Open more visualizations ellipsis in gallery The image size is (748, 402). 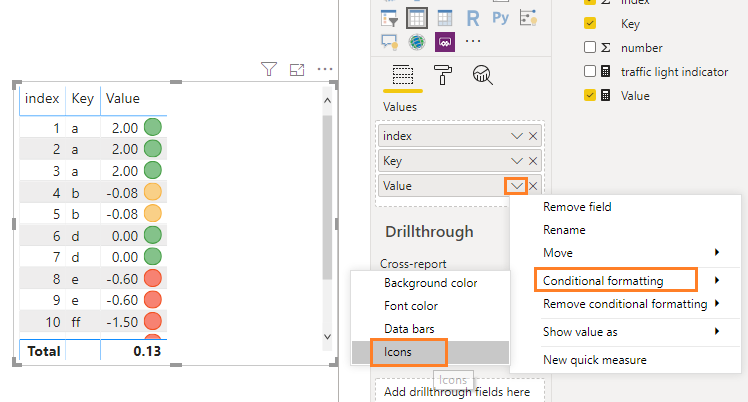point(473,41)
